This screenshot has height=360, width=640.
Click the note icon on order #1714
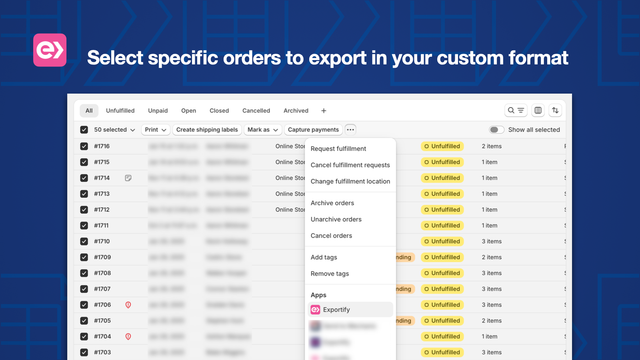pos(128,178)
